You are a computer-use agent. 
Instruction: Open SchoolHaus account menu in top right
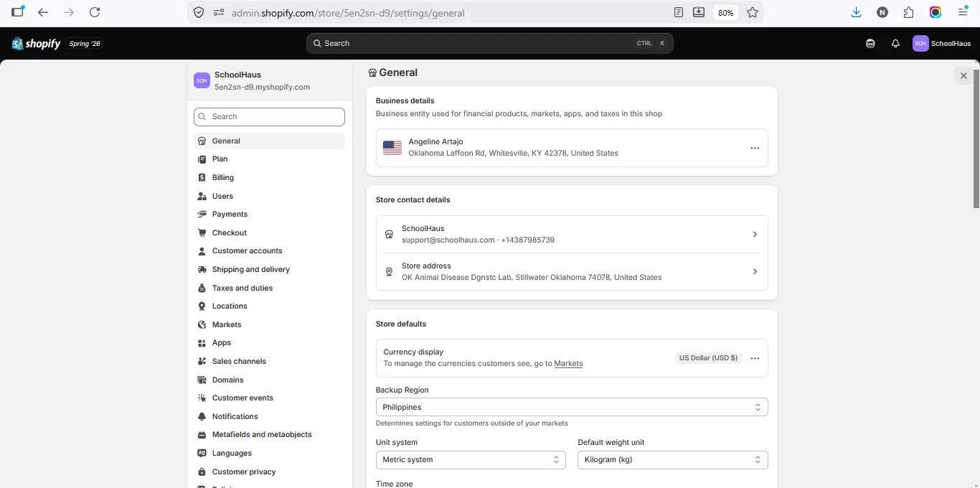pos(942,43)
